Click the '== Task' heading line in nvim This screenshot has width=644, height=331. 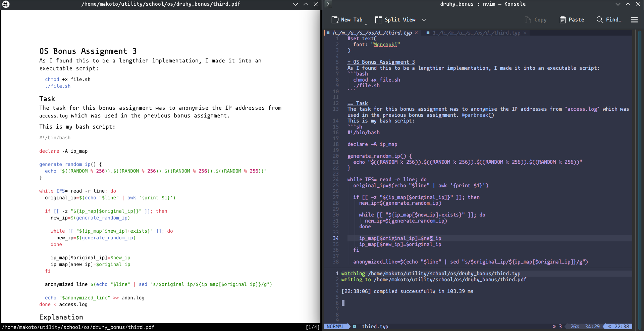(x=358, y=103)
